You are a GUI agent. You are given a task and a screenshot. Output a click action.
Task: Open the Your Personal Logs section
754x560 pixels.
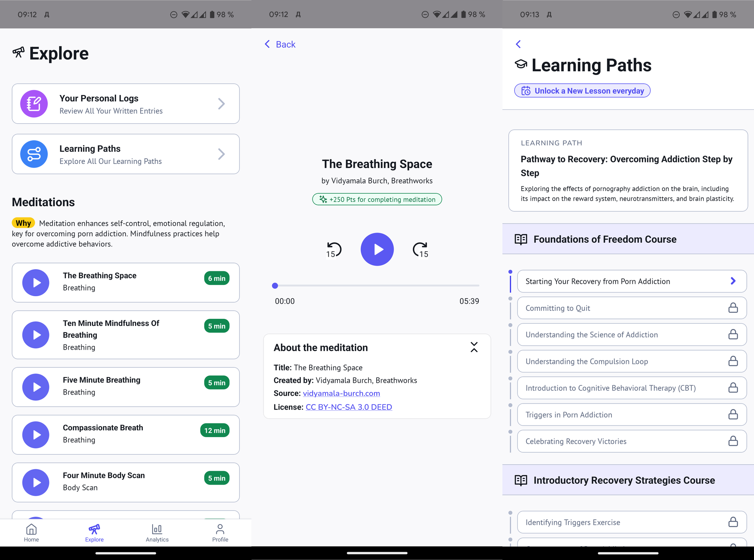pyautogui.click(x=126, y=104)
